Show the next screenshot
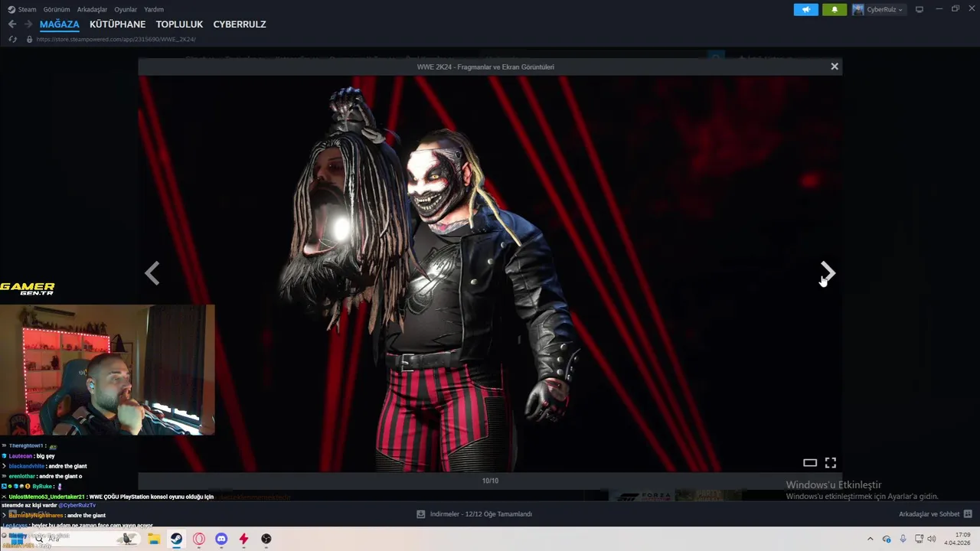 click(x=828, y=273)
